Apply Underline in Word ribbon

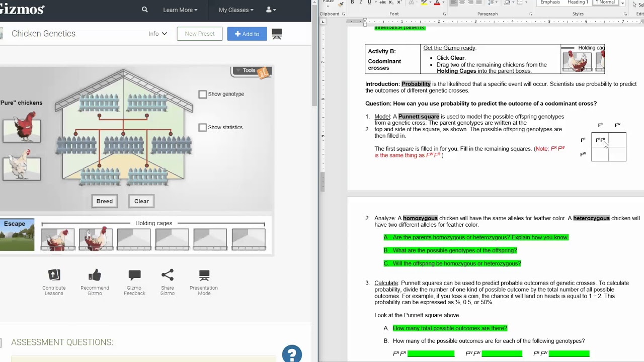coord(369,2)
